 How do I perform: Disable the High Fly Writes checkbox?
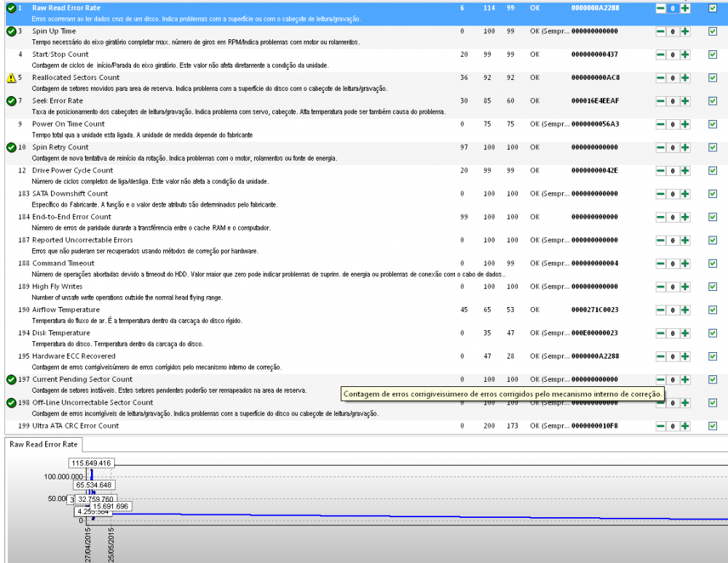(x=713, y=287)
